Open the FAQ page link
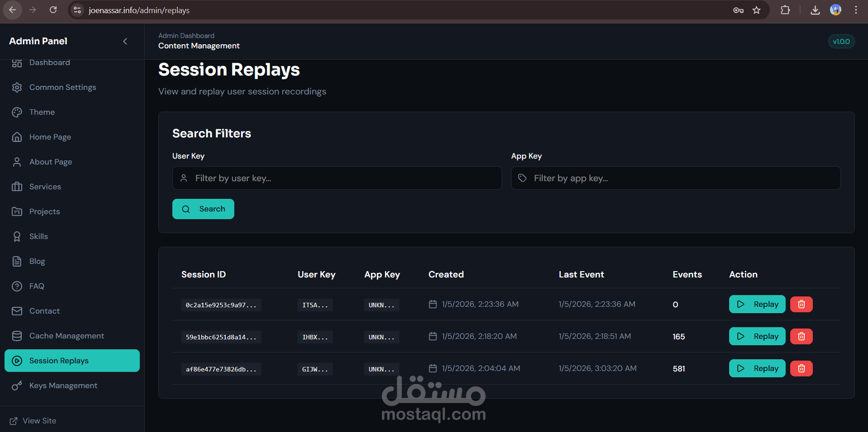The width and height of the screenshot is (868, 432). [x=72, y=286]
